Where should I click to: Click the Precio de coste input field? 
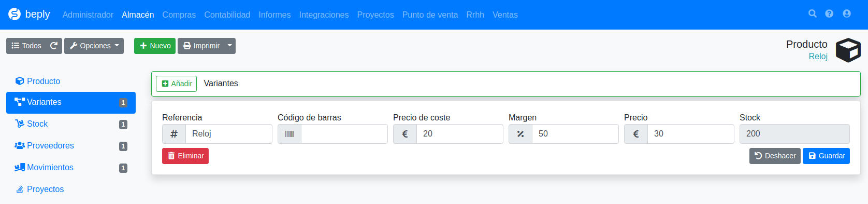click(459, 134)
